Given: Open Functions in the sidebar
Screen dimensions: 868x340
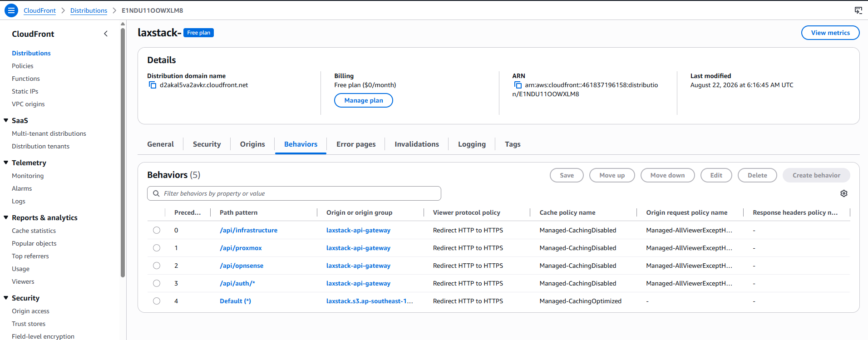Looking at the screenshot, I should 26,79.
